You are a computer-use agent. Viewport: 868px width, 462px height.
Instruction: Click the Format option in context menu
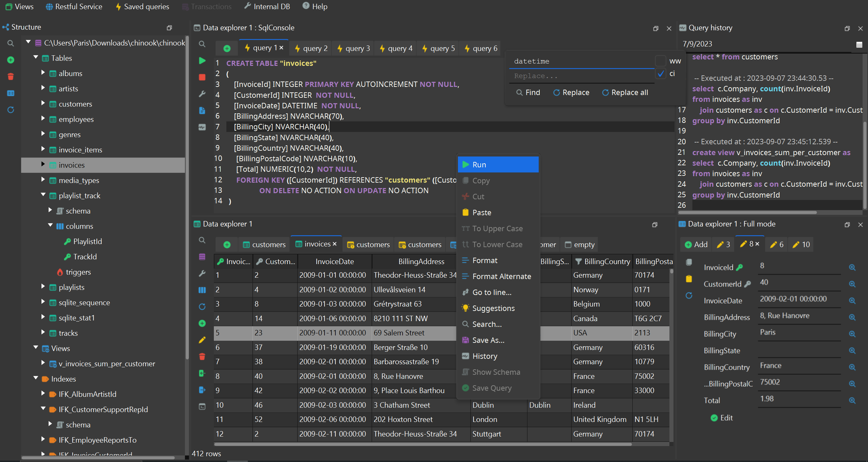[x=484, y=260]
